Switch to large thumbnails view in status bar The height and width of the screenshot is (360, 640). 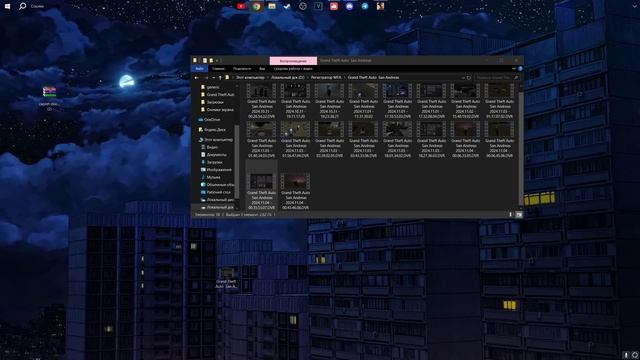(519, 214)
